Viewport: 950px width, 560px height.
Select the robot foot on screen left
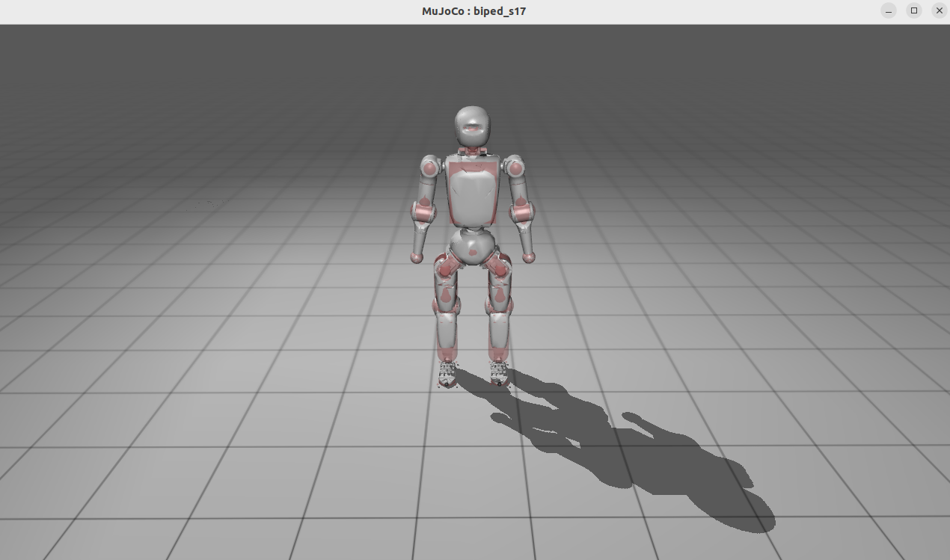(447, 374)
